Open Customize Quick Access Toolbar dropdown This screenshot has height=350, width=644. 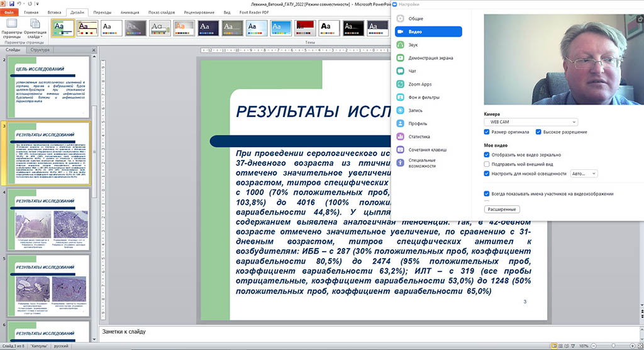pyautogui.click(x=37, y=4)
